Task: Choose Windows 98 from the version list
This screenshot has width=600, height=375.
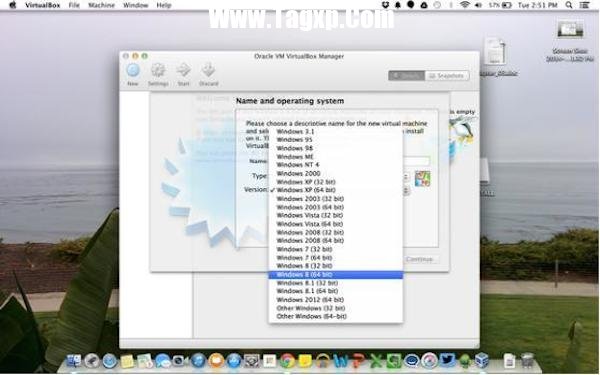Action: [336, 148]
